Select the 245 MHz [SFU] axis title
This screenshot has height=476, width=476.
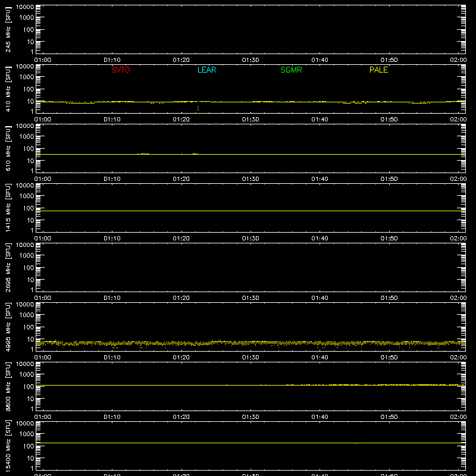coord(8,30)
